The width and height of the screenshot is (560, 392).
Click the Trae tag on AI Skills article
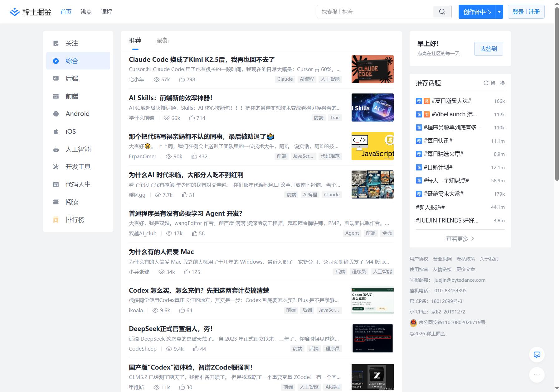(x=335, y=117)
